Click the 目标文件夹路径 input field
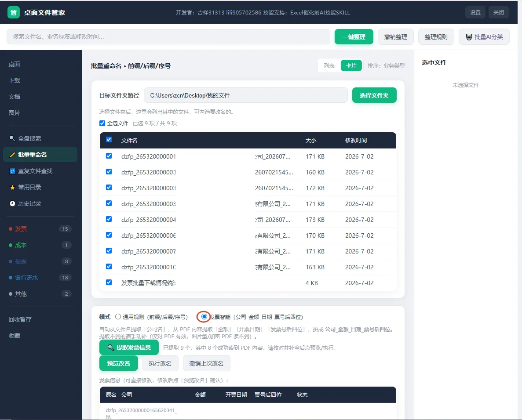 (x=246, y=95)
